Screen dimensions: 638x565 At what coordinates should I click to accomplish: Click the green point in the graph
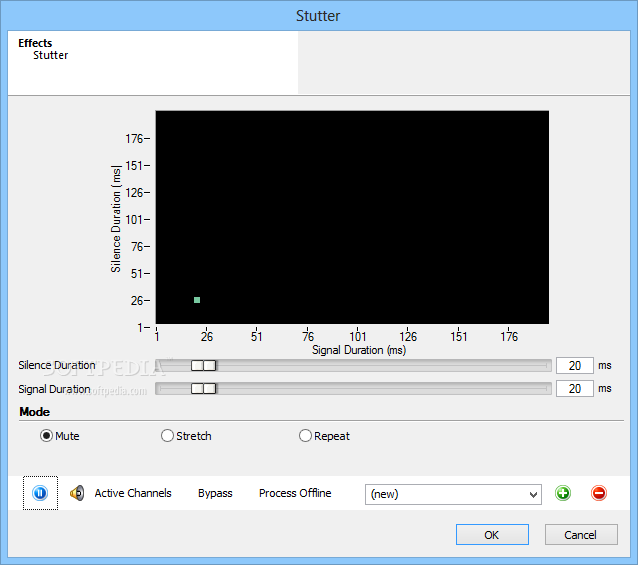(197, 300)
